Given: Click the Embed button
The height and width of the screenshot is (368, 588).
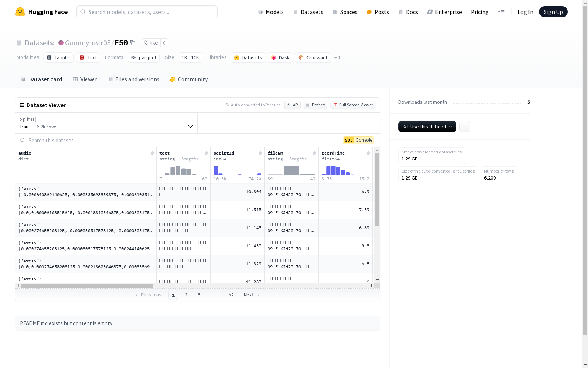Looking at the screenshot, I should (x=315, y=105).
